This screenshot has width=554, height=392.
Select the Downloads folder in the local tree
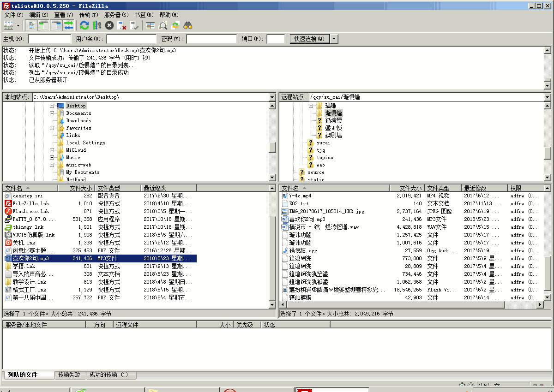[x=78, y=121]
